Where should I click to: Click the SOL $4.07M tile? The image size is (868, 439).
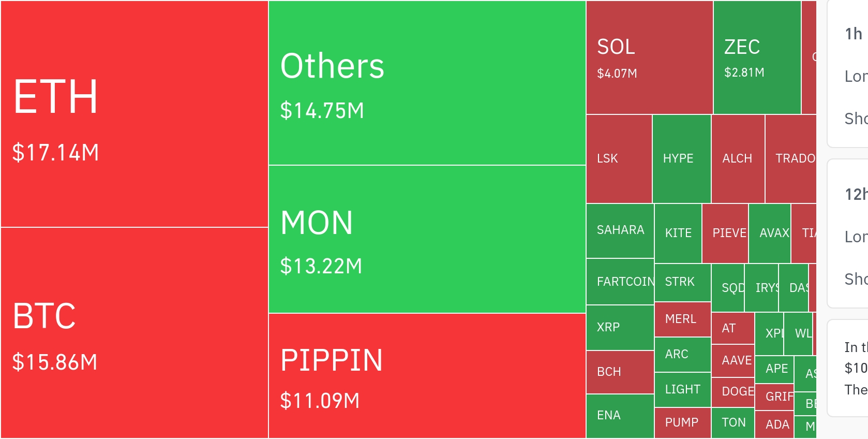[x=649, y=57]
